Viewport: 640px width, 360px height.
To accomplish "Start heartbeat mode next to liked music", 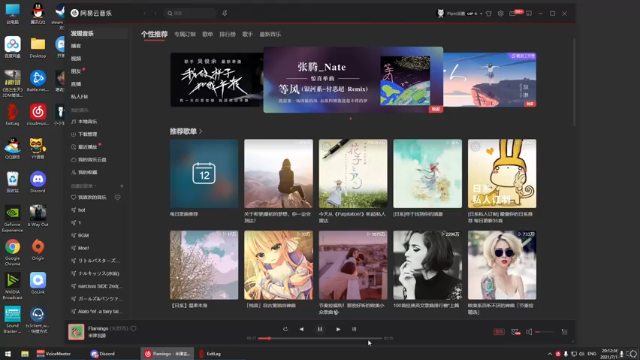I will (x=118, y=197).
